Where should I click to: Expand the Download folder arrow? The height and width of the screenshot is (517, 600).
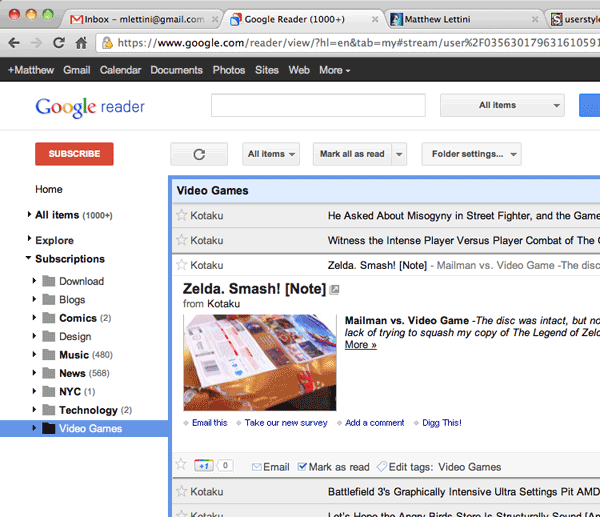click(x=34, y=281)
